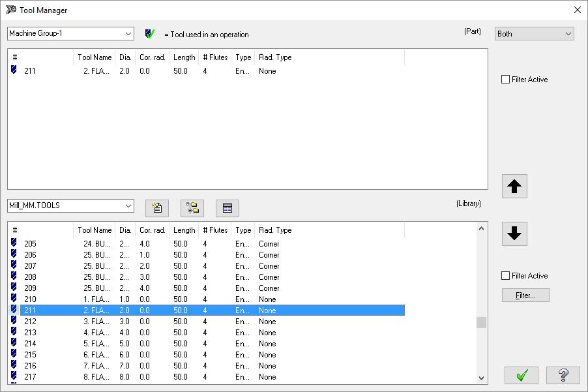The width and height of the screenshot is (588, 392).
Task: Click the tool list view icon
Action: point(228,208)
